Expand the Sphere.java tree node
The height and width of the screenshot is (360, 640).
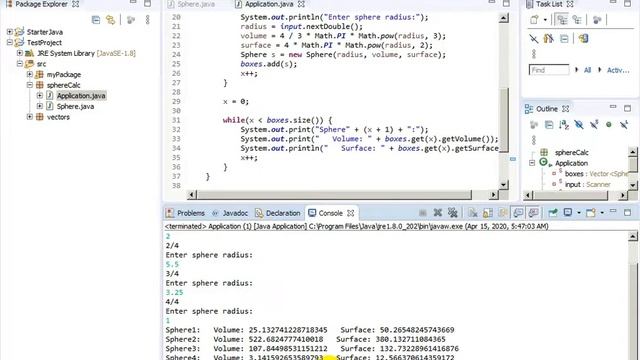click(x=40, y=106)
